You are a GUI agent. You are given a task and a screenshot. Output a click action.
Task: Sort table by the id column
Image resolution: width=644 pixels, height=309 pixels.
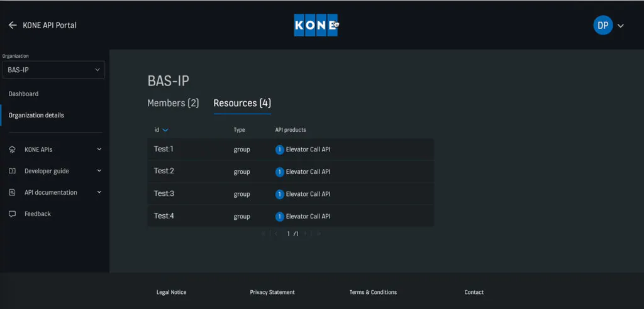point(161,130)
